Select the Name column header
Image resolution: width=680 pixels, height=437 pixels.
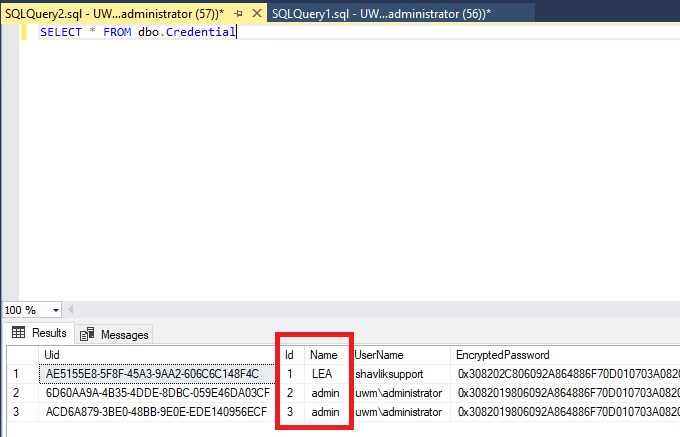pos(328,355)
